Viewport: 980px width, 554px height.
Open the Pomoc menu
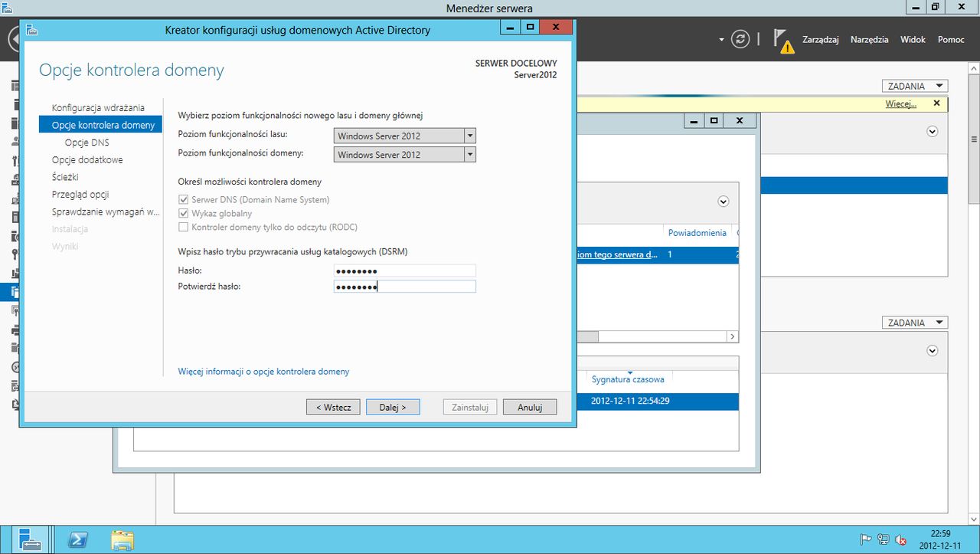pos(951,40)
